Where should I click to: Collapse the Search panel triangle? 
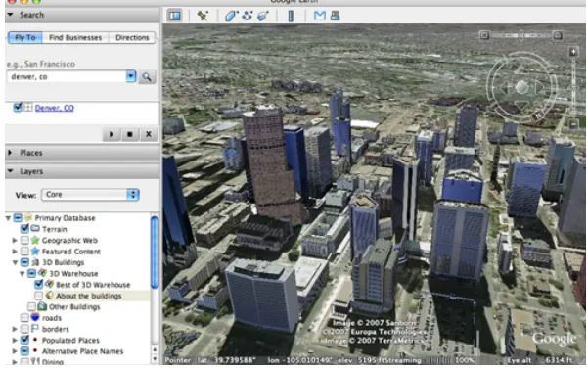(x=11, y=15)
